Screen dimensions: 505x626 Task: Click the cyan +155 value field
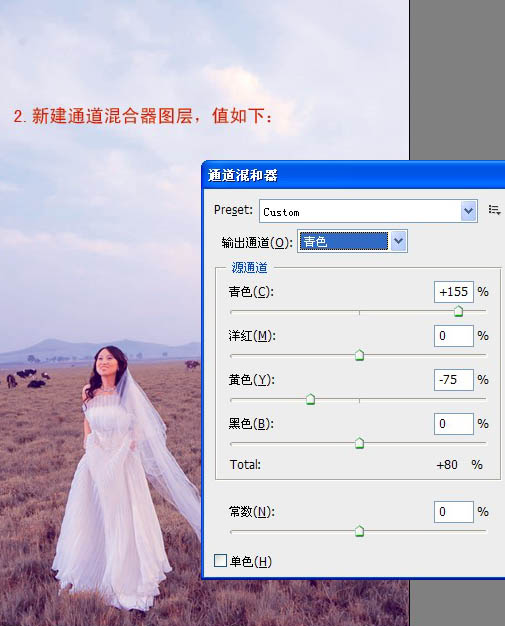(454, 292)
